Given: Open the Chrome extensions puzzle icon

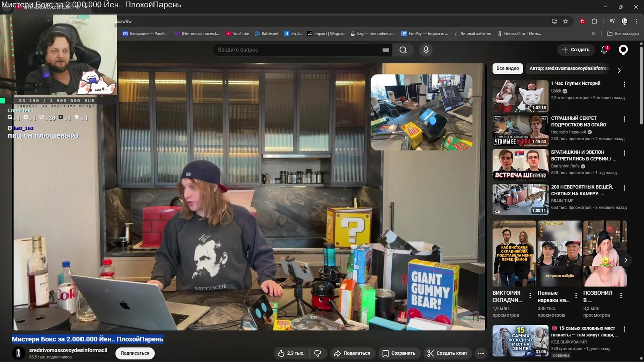Looking at the screenshot, I should (x=594, y=21).
